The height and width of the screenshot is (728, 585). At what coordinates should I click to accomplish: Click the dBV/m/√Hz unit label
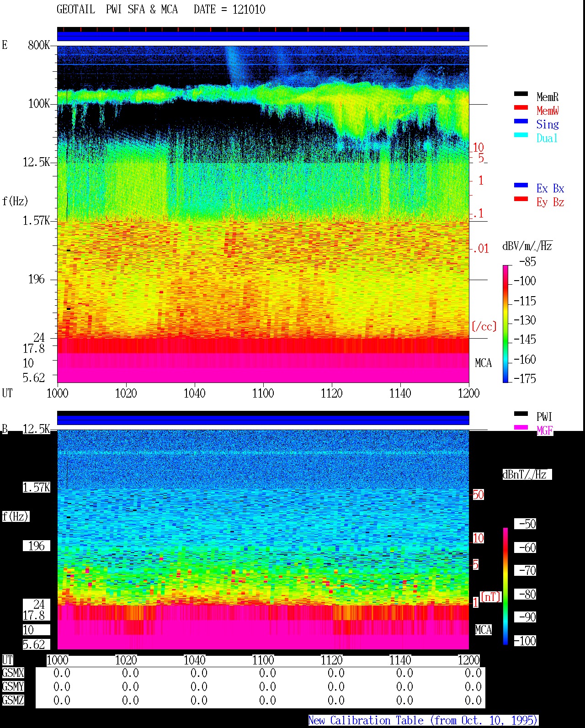click(x=527, y=246)
